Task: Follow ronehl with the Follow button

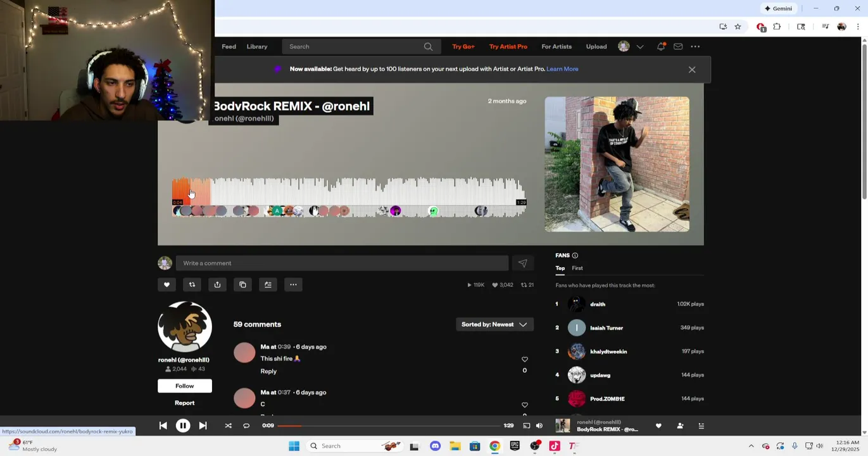Action: coord(185,386)
